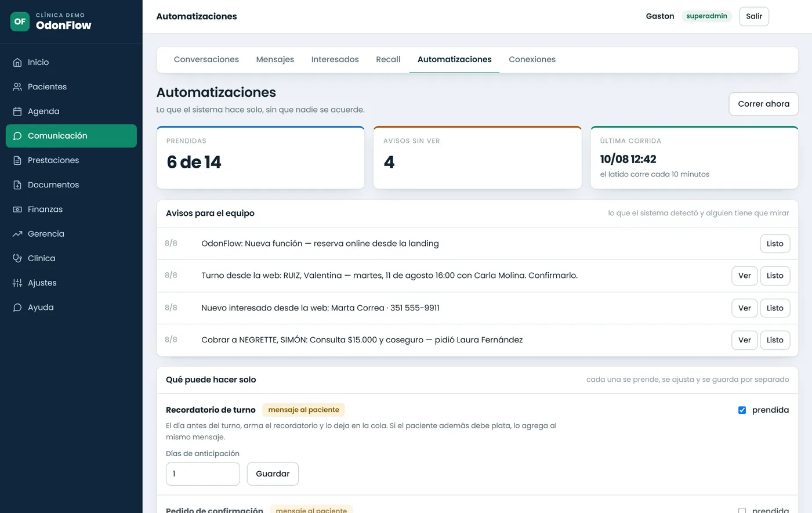Open the Interesados tab
The width and height of the screenshot is (812, 513).
[335, 59]
